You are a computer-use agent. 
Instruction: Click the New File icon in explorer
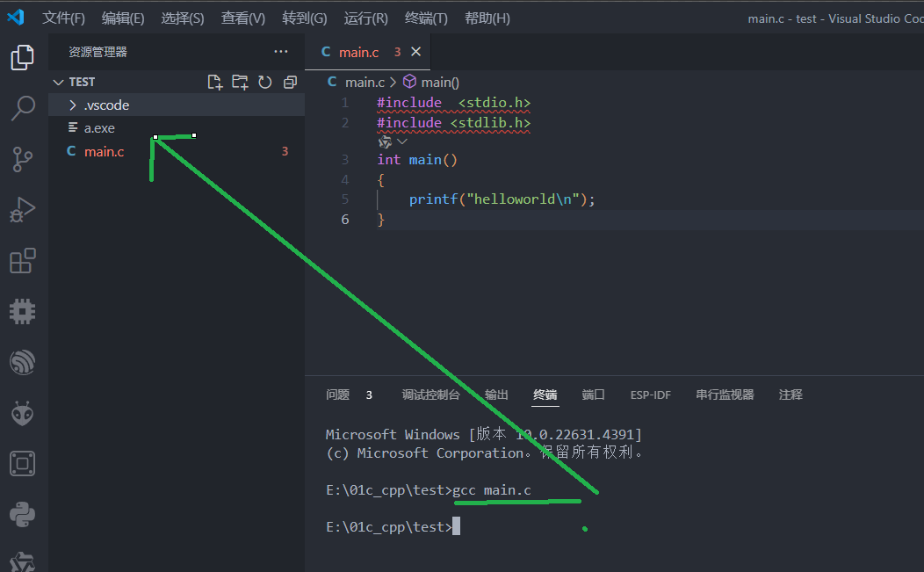pos(214,82)
